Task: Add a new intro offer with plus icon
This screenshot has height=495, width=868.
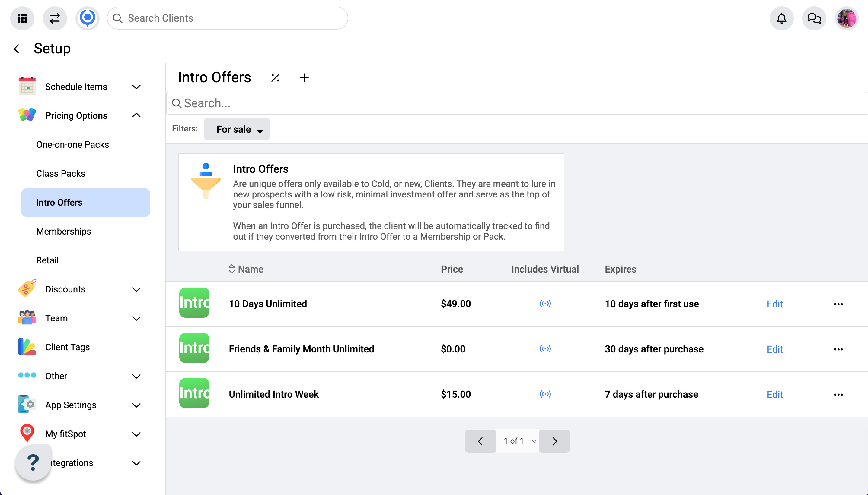Action: (304, 78)
